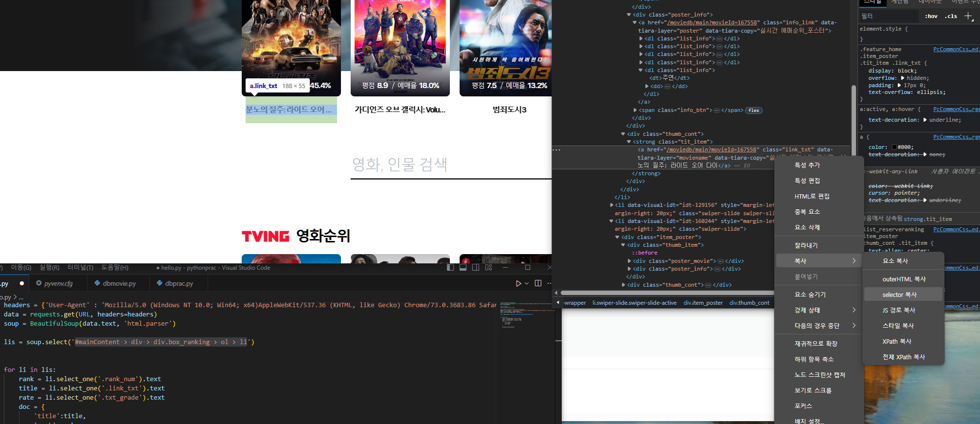Run the Python file in VS Code
The width and height of the screenshot is (980, 424).
(x=518, y=283)
